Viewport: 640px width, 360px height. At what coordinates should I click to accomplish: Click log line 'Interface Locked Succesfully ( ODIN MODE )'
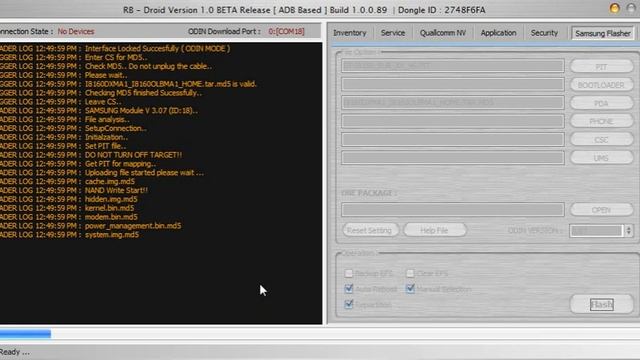pyautogui.click(x=158, y=48)
